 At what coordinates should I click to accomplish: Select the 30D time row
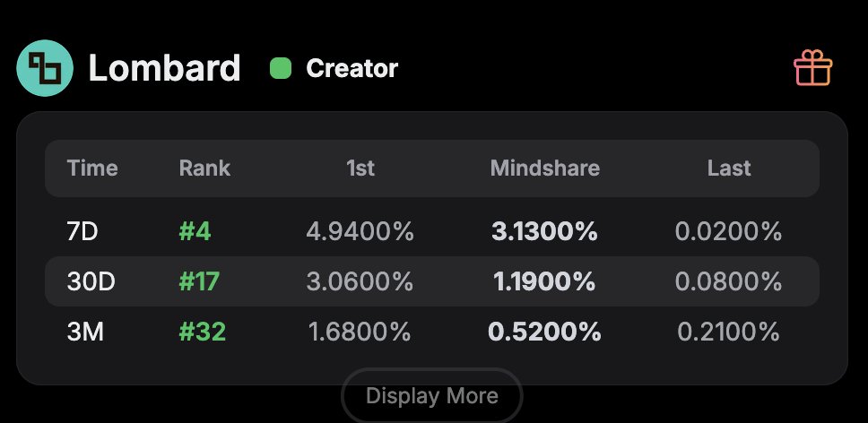pyautogui.click(x=91, y=281)
